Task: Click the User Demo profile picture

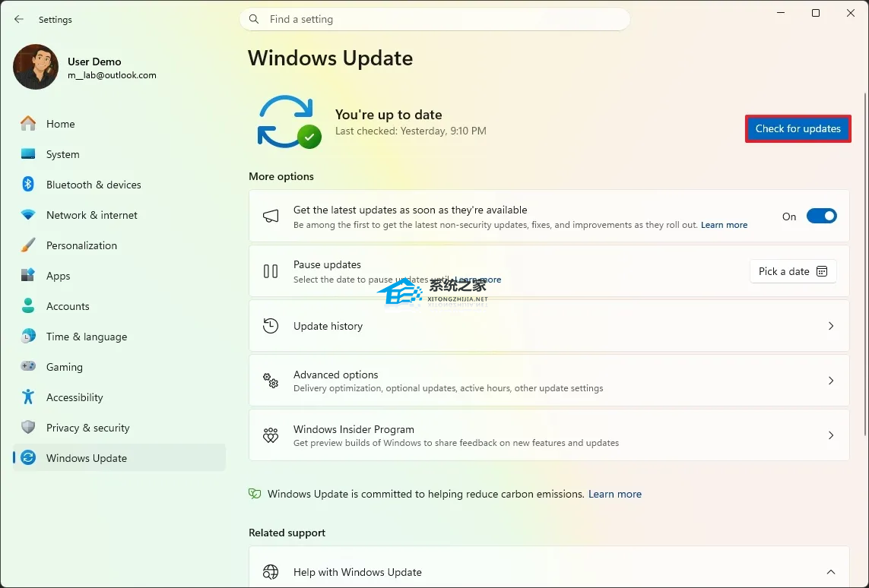Action: (x=36, y=67)
